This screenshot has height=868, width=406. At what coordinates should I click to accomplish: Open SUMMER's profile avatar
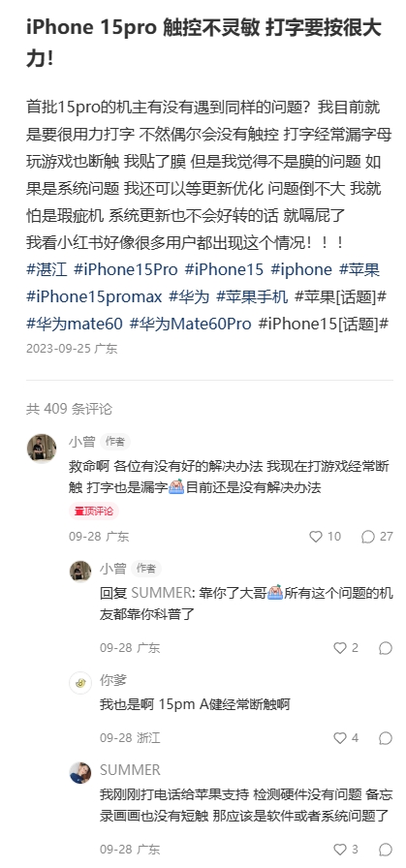(x=80, y=772)
